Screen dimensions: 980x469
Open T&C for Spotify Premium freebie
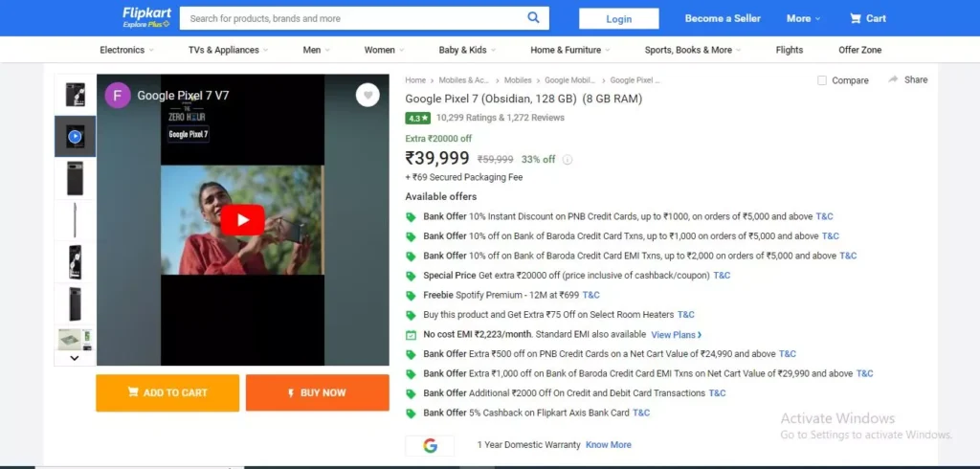(x=590, y=295)
